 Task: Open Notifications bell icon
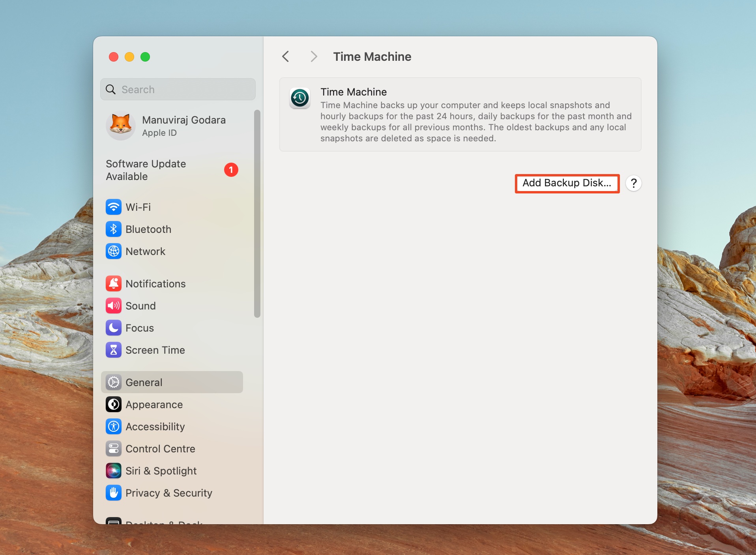[114, 283]
